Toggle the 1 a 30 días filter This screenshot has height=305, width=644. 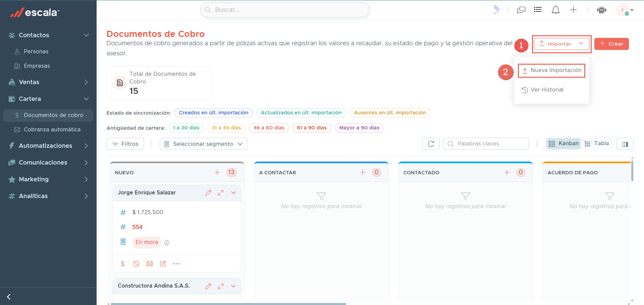pyautogui.click(x=186, y=128)
